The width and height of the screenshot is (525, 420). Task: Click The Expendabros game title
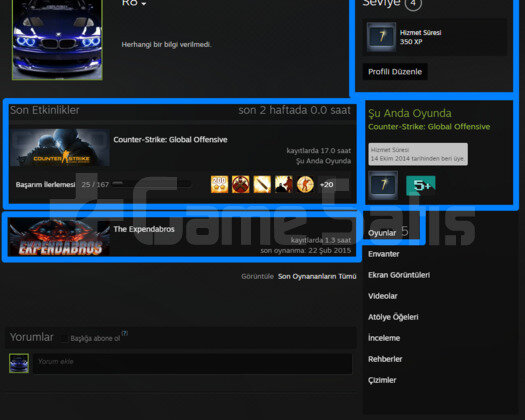[x=144, y=229]
